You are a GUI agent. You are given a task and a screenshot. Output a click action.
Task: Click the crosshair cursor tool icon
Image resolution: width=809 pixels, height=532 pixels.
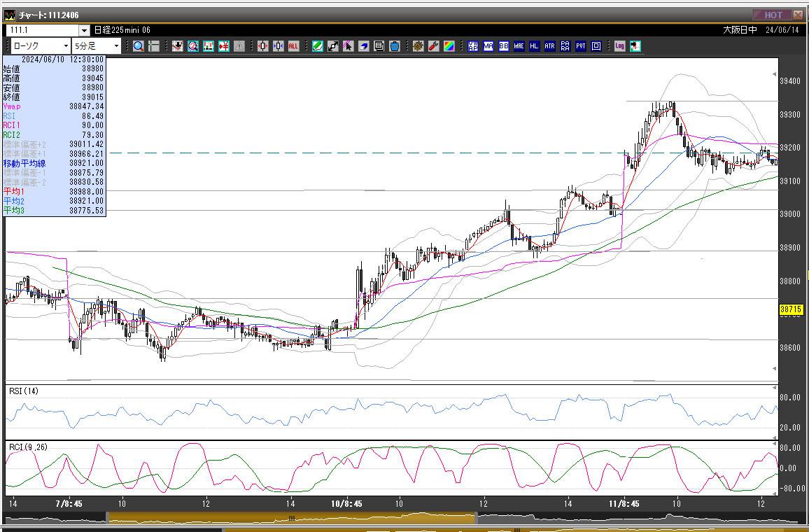coord(154,46)
